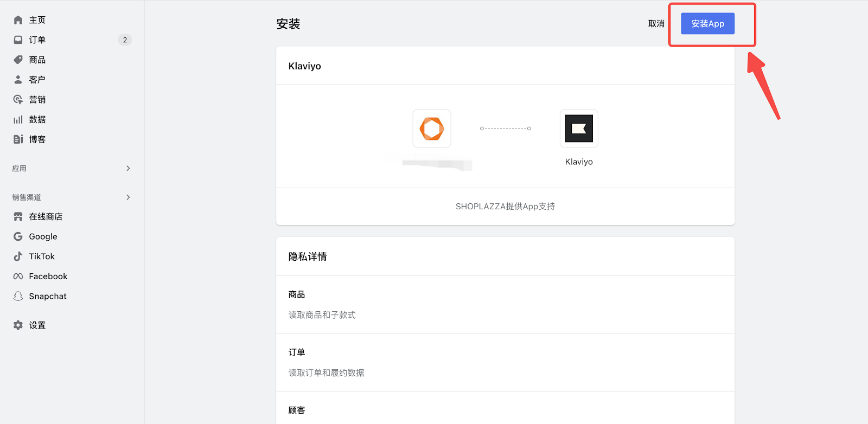
Task: Click the 顾客 permission heading
Action: click(x=297, y=410)
